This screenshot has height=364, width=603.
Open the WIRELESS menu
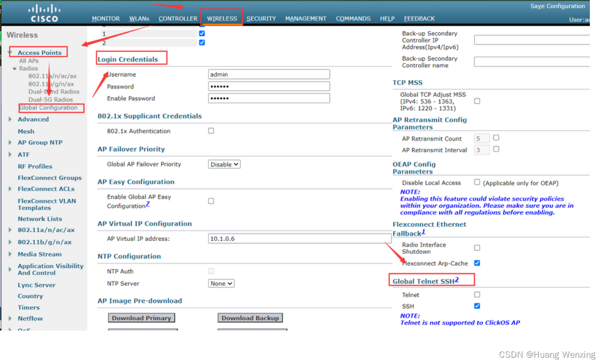pyautogui.click(x=222, y=18)
